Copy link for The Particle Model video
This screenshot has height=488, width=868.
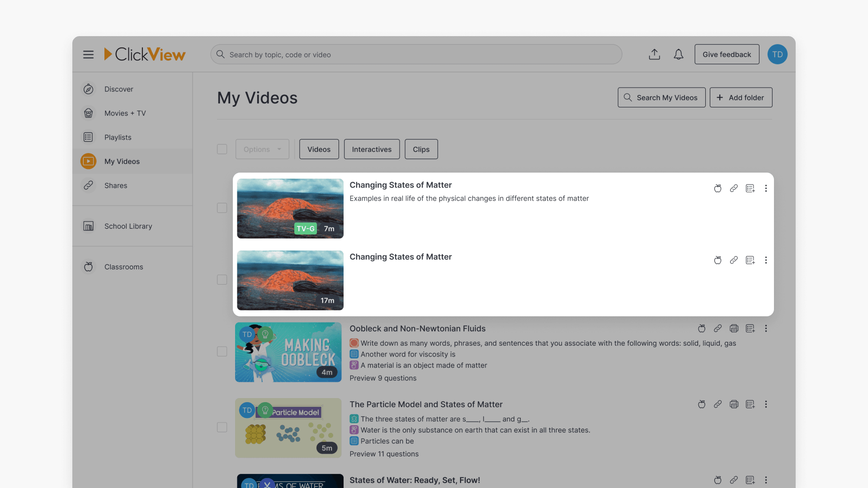tap(717, 404)
